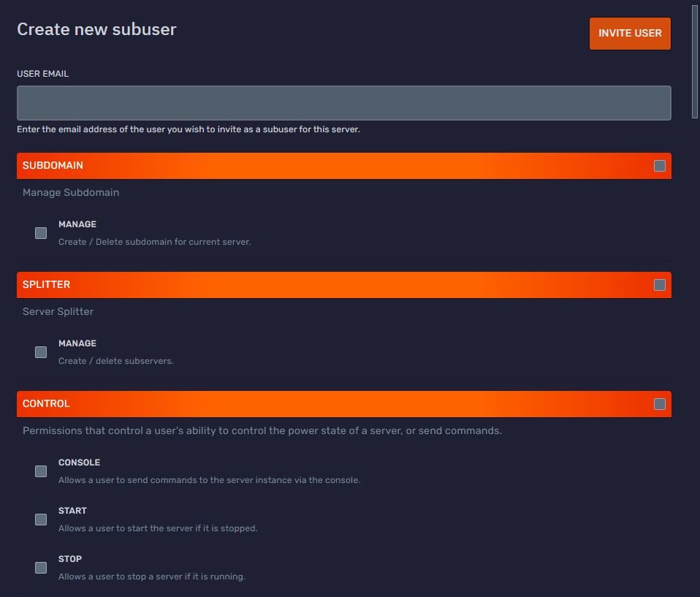700x597 pixels.
Task: Tick the Console permission checkbox
Action: tap(41, 471)
